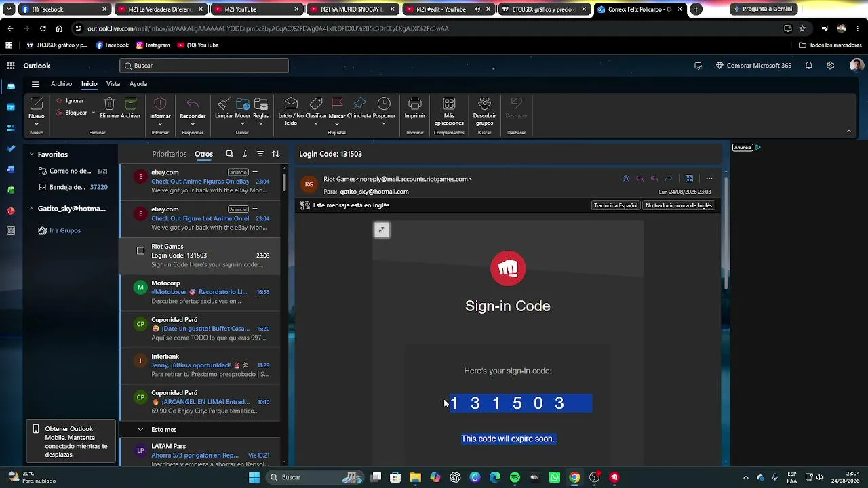Viewport: 868px width, 488px height.
Task: Flag the message with the Marcar icon
Action: [x=337, y=103]
